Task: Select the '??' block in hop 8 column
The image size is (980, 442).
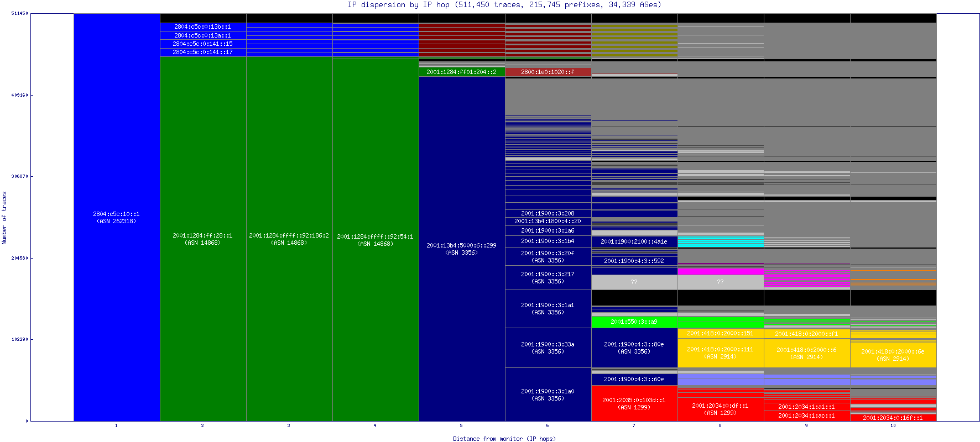Action: coord(721,282)
